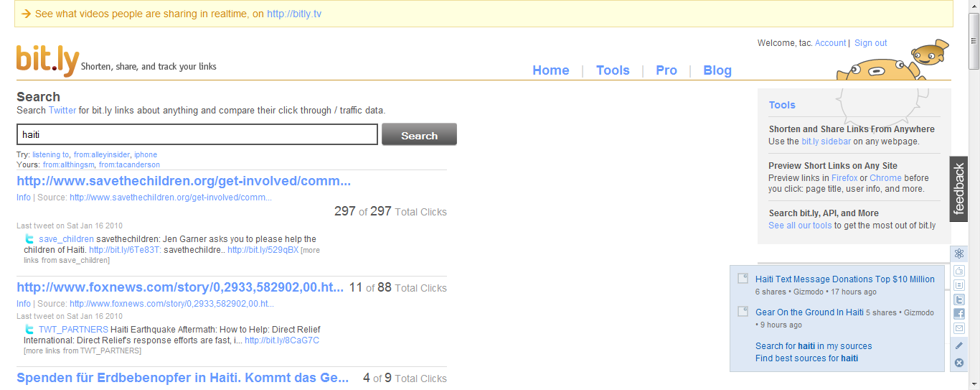Open the TWT_PARTNERS Twitter user link

pos(73,330)
